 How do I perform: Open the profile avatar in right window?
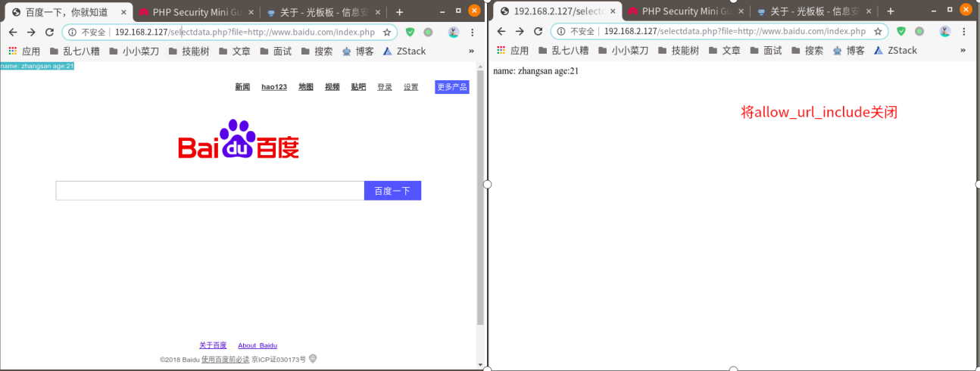click(944, 31)
